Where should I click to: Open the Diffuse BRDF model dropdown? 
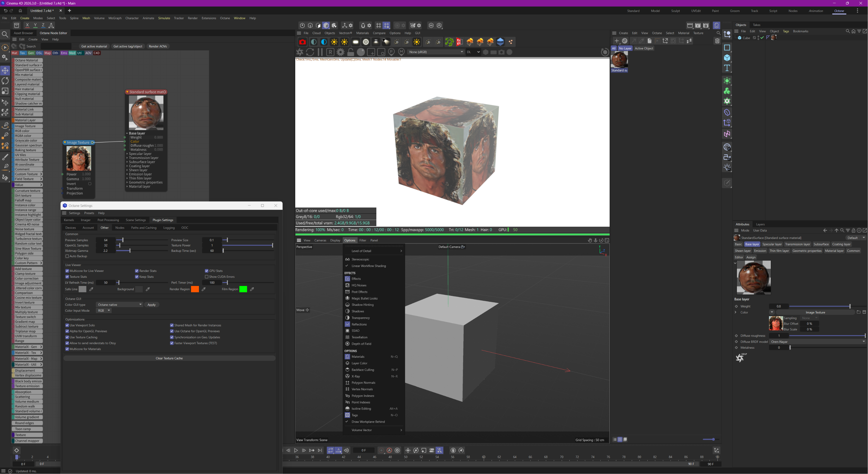817,342
